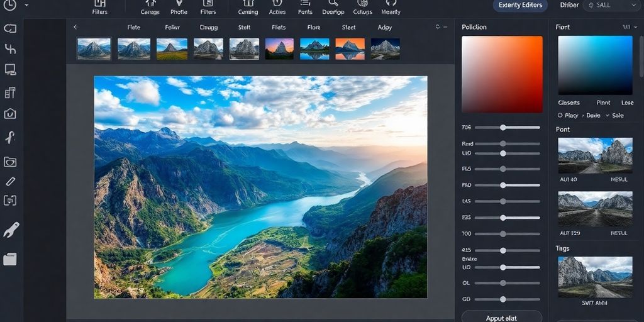Screen dimensions: 644x322
Task: Open the folder icon at bottom of left sidebar
Action: click(10, 259)
